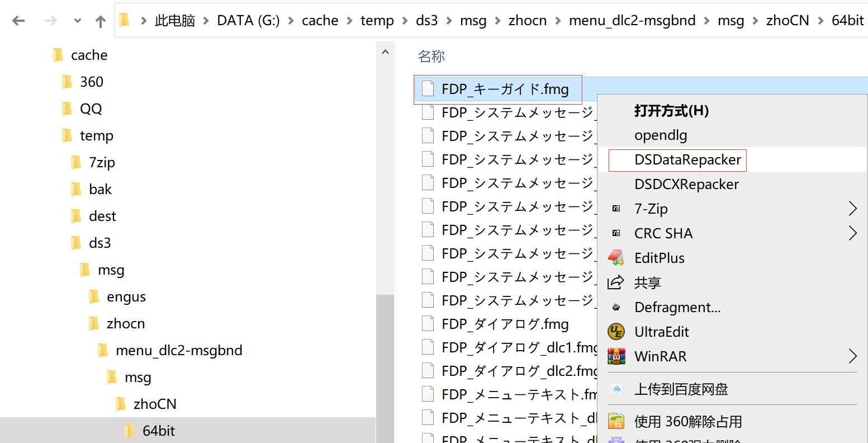Screen dimensions: 868x443
Task: Click the tree pane scroll up arrow
Action: tap(385, 52)
